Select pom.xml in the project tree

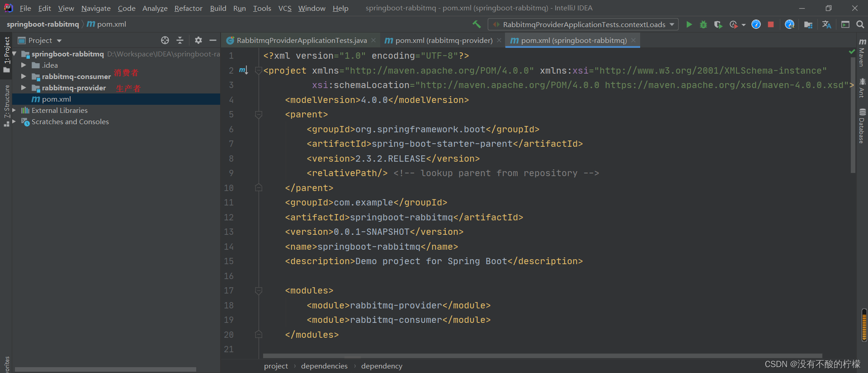click(116, 99)
